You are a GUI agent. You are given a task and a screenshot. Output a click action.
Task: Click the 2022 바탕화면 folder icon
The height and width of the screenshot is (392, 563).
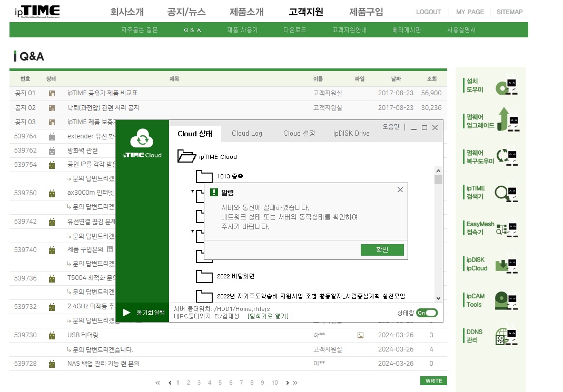point(204,276)
